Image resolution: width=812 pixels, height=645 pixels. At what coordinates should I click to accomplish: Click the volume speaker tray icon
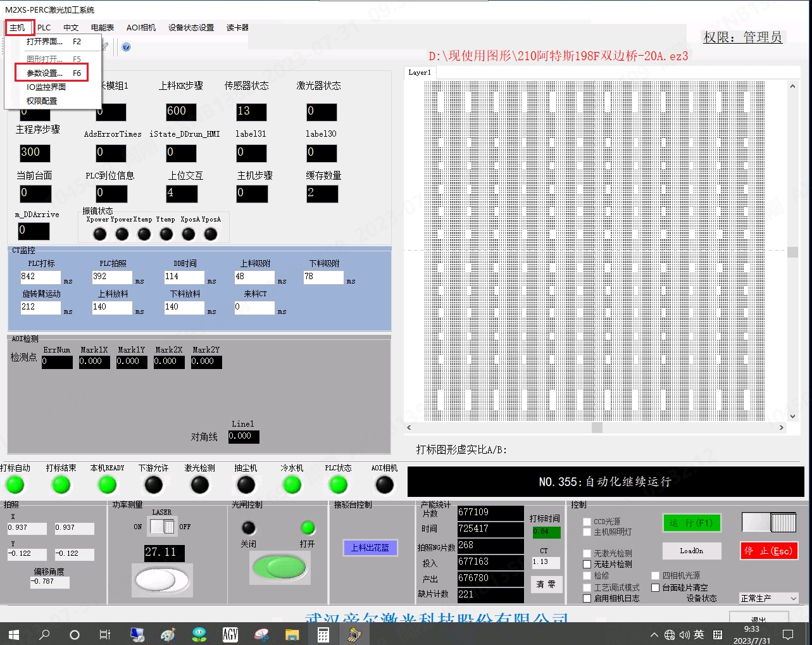pos(684,635)
